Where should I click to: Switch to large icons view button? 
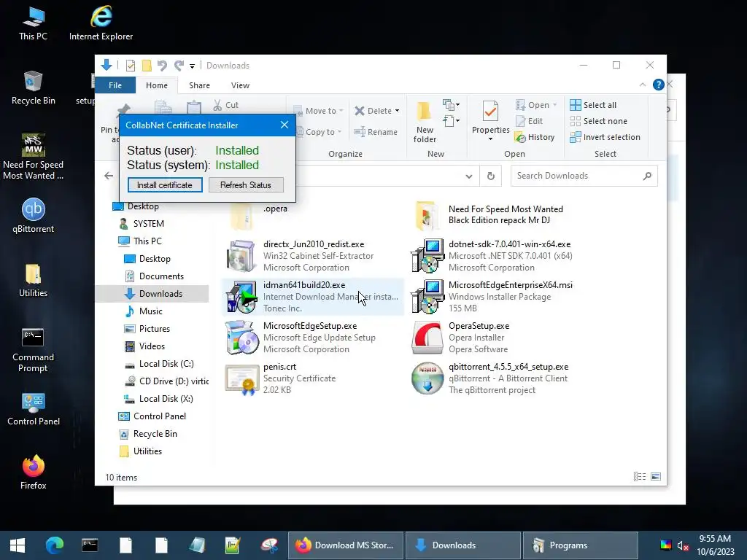point(656,477)
